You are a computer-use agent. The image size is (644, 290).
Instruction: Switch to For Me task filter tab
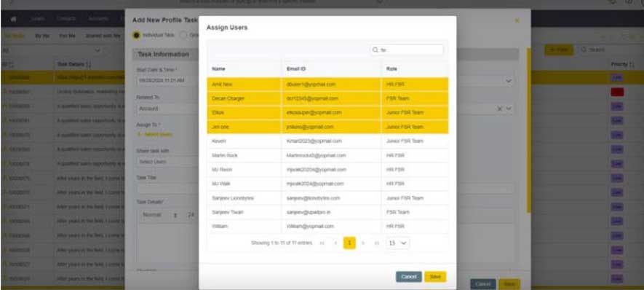[x=67, y=36]
